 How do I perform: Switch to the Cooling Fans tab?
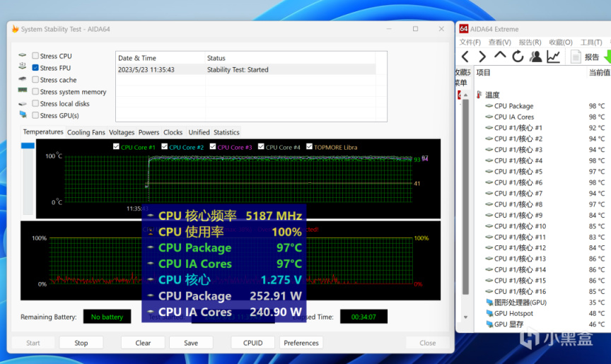click(x=86, y=132)
